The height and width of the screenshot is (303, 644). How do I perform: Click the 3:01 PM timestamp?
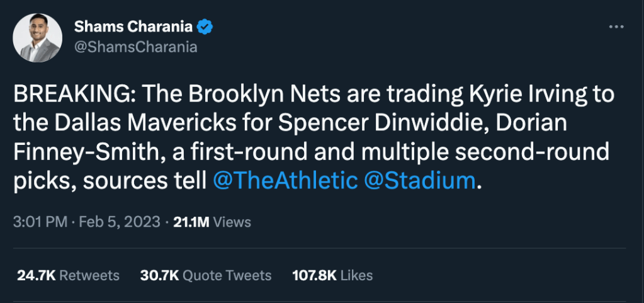pos(38,222)
